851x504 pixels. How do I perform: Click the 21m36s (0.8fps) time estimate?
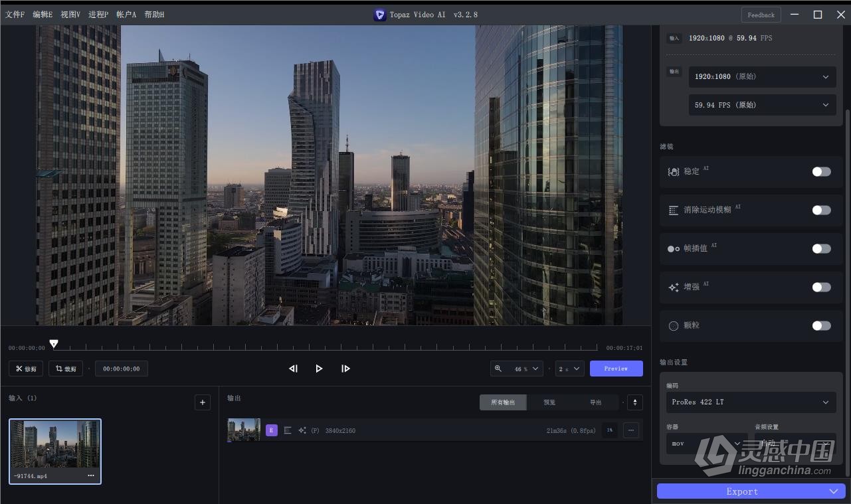571,431
